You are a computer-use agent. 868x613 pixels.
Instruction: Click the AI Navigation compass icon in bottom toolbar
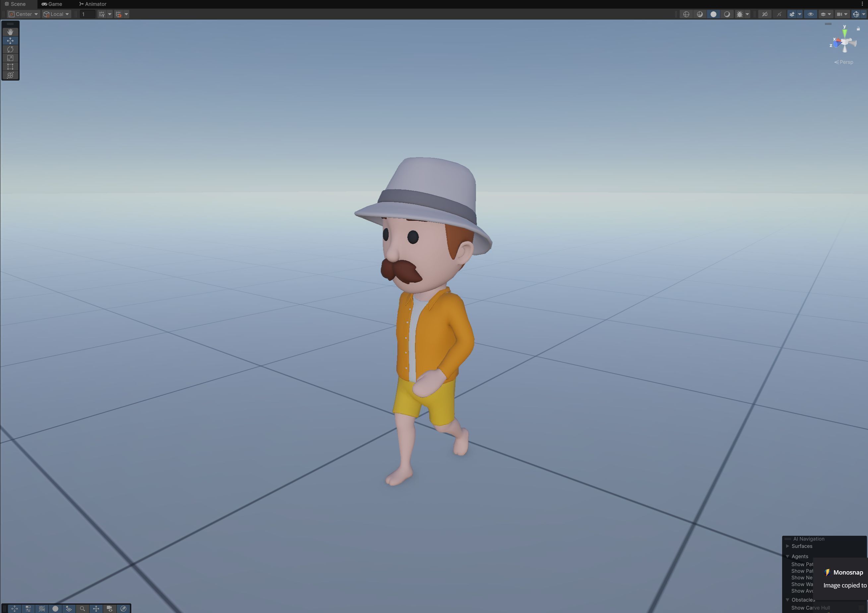coord(123,608)
